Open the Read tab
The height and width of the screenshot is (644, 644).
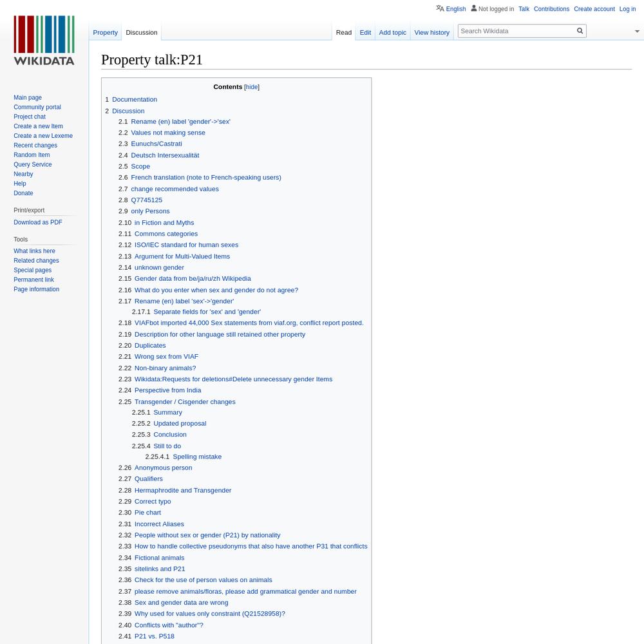pos(344,32)
